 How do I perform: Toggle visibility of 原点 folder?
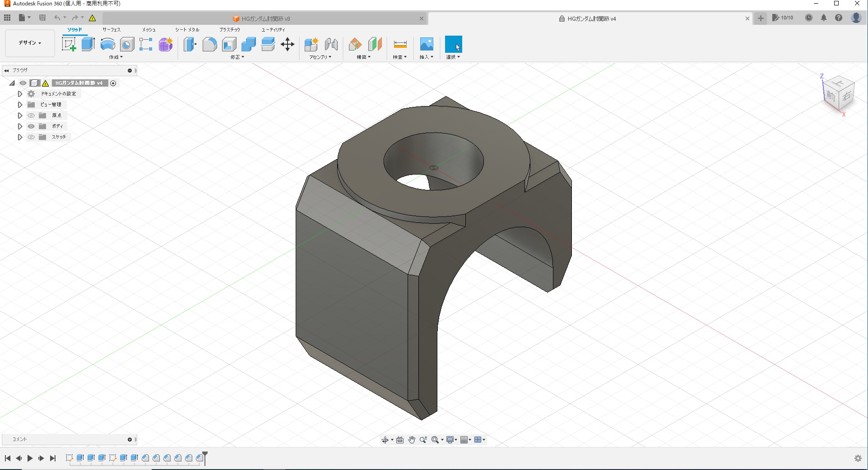tap(31, 115)
